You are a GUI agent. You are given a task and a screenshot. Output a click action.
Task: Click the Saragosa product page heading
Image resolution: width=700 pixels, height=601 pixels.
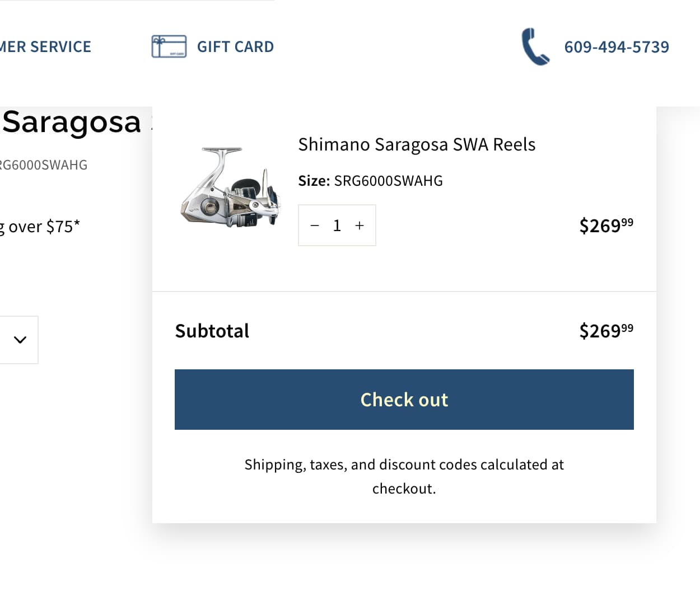click(72, 122)
